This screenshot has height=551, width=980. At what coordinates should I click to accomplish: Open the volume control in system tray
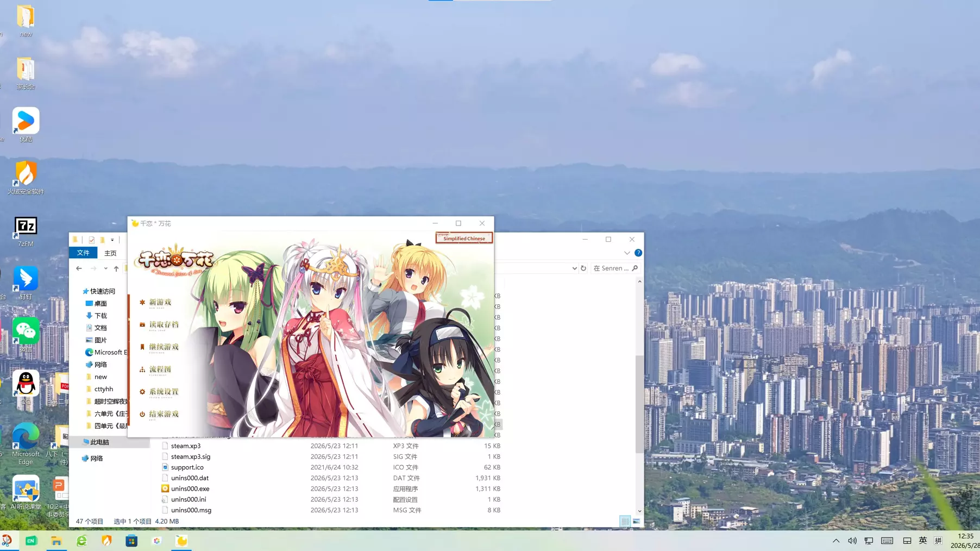(x=852, y=541)
